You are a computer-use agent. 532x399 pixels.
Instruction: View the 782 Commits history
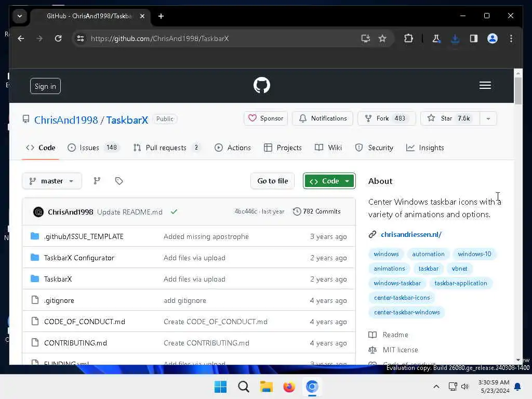(316, 211)
